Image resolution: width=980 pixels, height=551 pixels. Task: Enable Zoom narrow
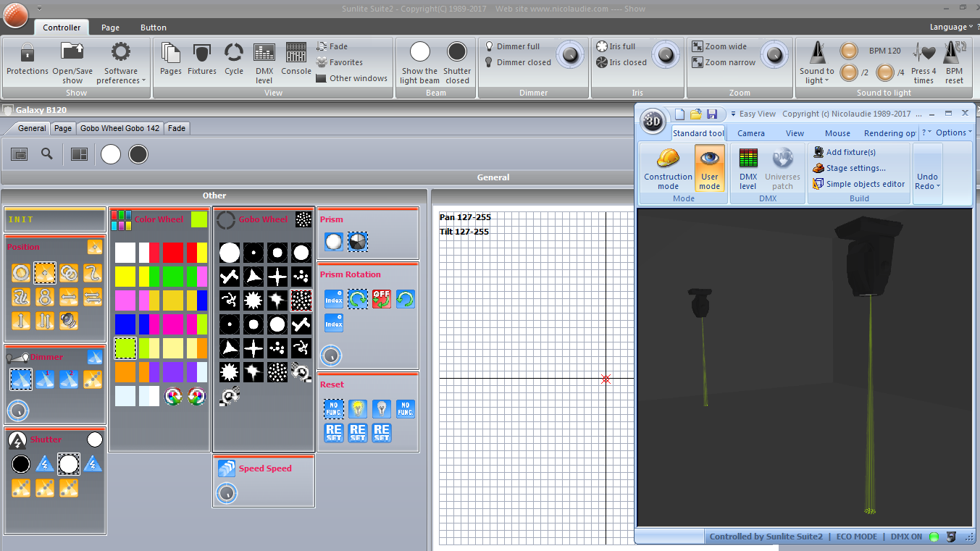click(724, 62)
